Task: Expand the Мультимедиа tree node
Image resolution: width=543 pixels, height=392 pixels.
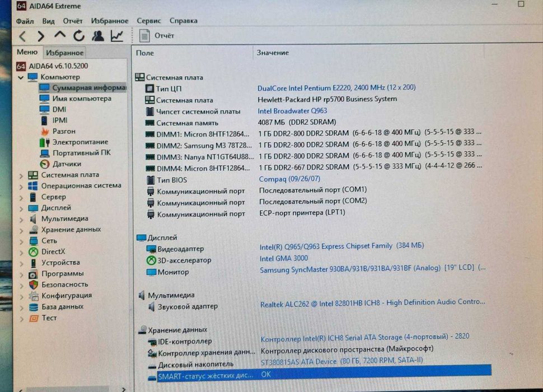Action: (x=21, y=220)
